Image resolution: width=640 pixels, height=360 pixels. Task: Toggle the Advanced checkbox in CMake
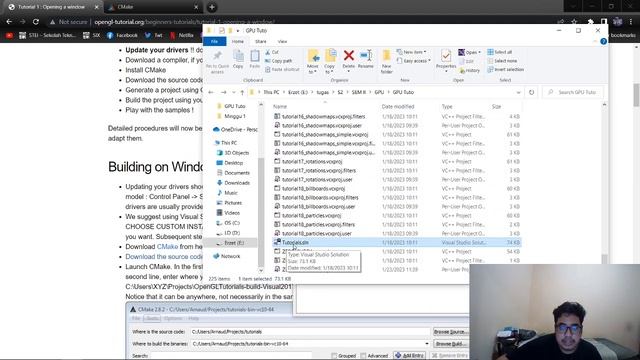point(363,356)
